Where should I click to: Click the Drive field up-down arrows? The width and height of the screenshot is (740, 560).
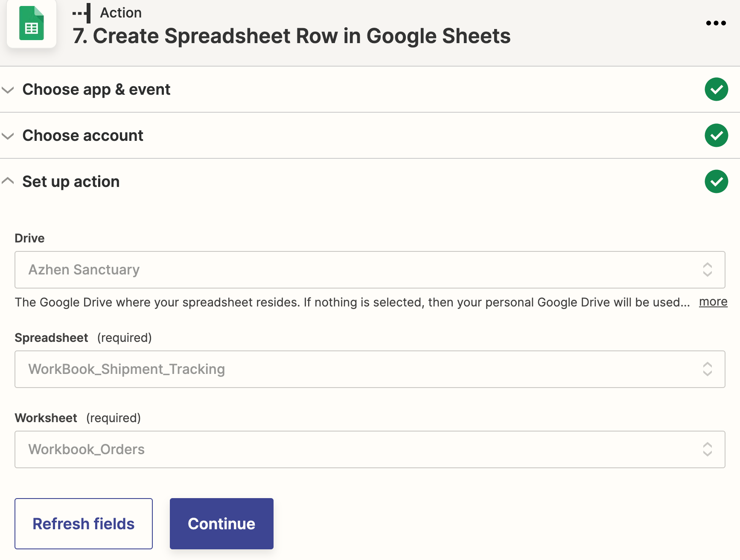point(707,270)
